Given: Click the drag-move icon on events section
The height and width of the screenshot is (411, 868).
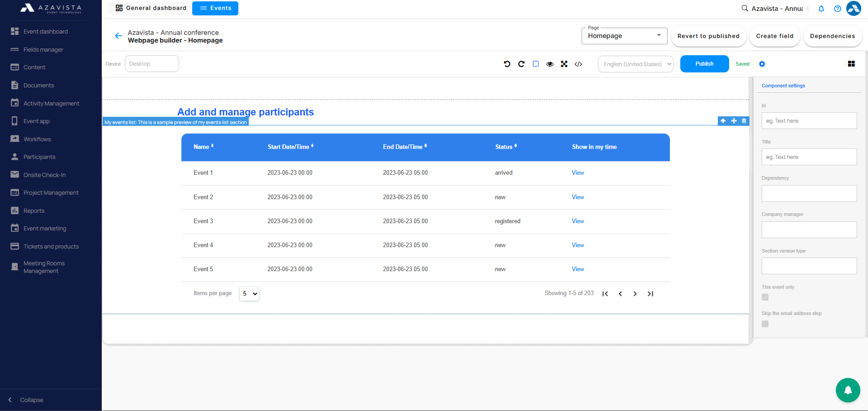Looking at the screenshot, I should pyautogui.click(x=734, y=121).
